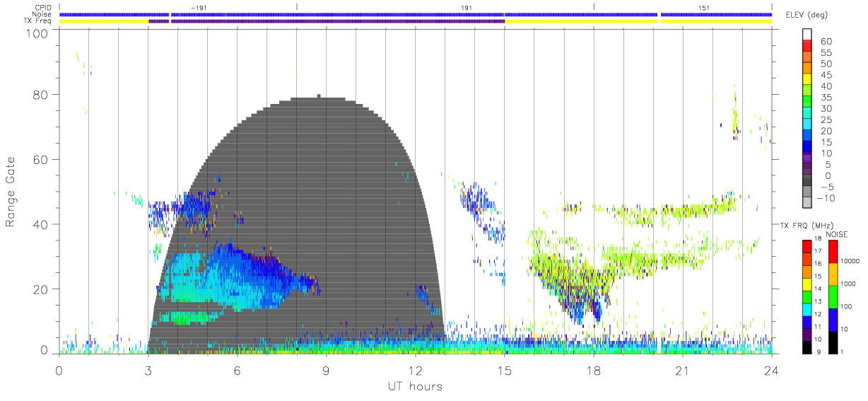Click the 'Noise' row label at top left

pos(43,14)
